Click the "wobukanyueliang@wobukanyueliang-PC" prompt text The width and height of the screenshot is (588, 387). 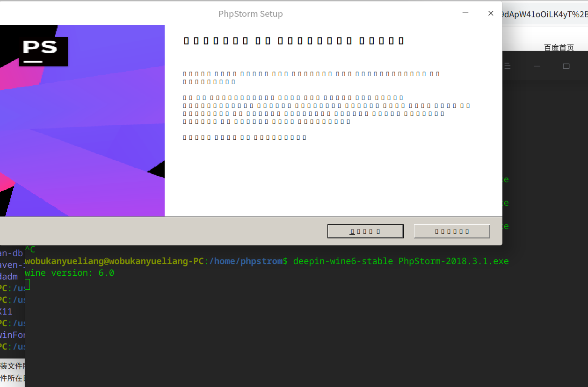(x=114, y=261)
